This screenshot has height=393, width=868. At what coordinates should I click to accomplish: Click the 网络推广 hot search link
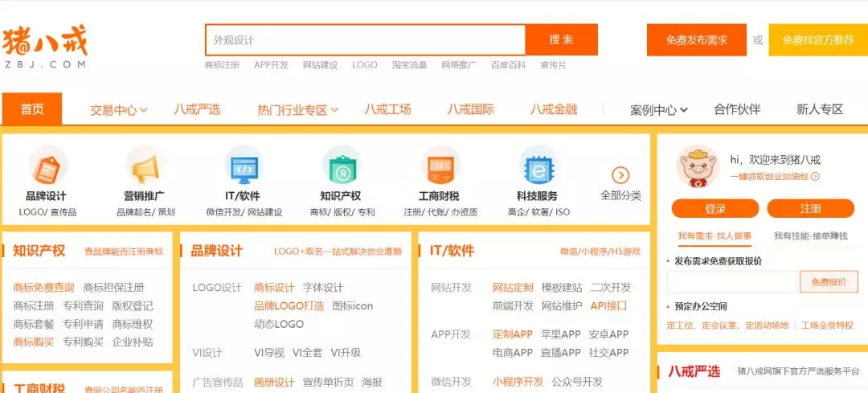(459, 65)
